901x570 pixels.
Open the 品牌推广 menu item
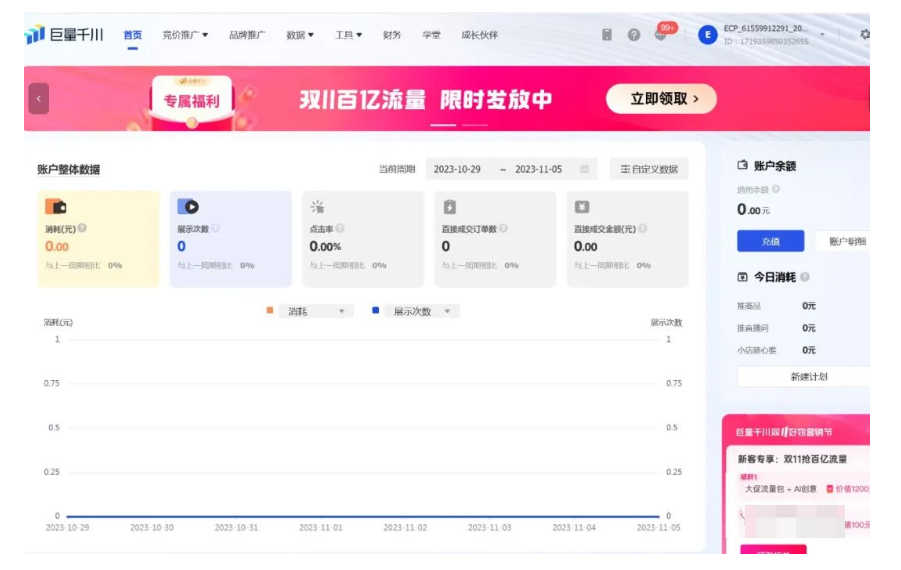pos(247,35)
